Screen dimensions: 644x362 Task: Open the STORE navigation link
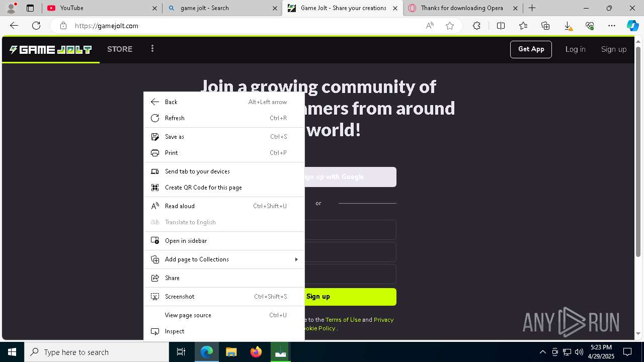tap(120, 49)
